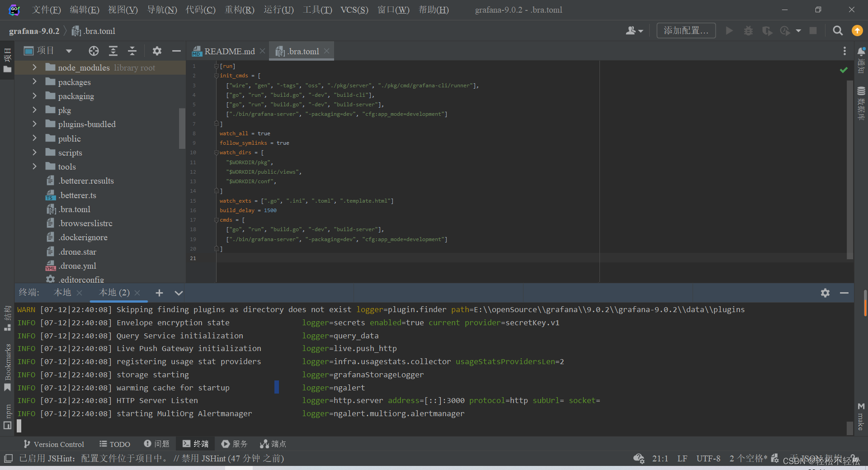Open project panel settings gear

[x=157, y=51]
